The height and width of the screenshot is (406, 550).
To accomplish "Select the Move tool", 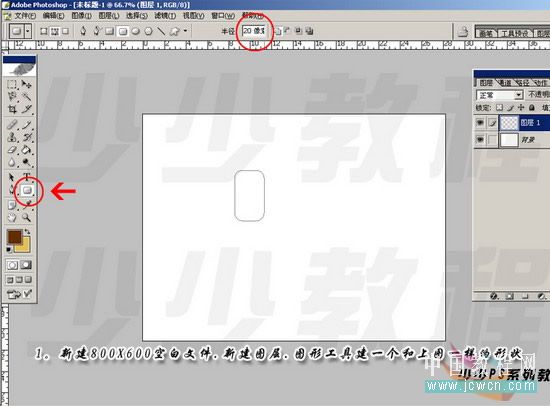I will pos(26,84).
